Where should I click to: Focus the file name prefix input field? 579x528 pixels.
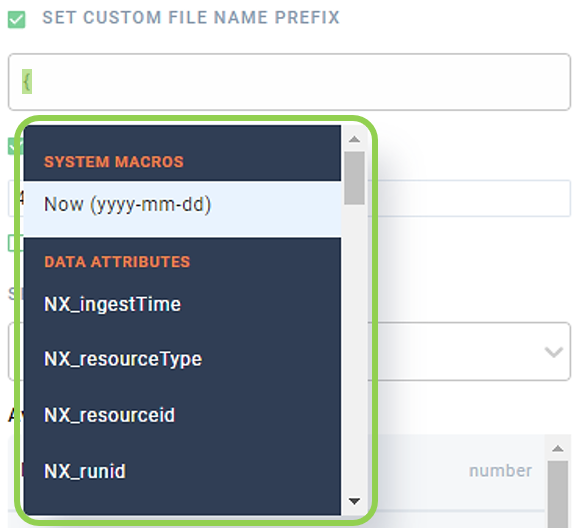(x=289, y=82)
